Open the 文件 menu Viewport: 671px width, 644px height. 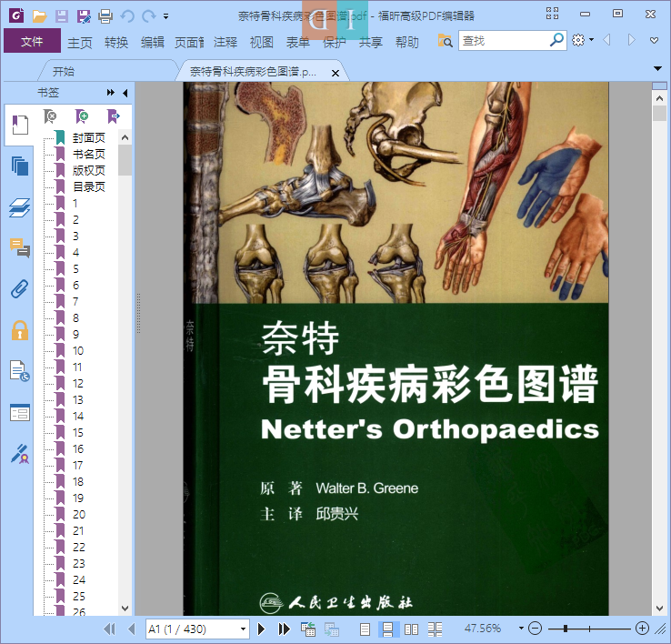point(32,41)
